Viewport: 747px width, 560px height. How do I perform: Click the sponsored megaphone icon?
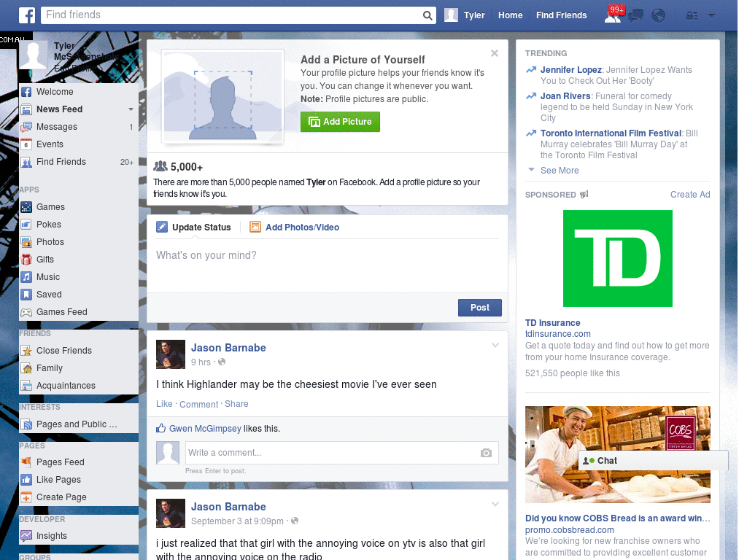(x=584, y=194)
